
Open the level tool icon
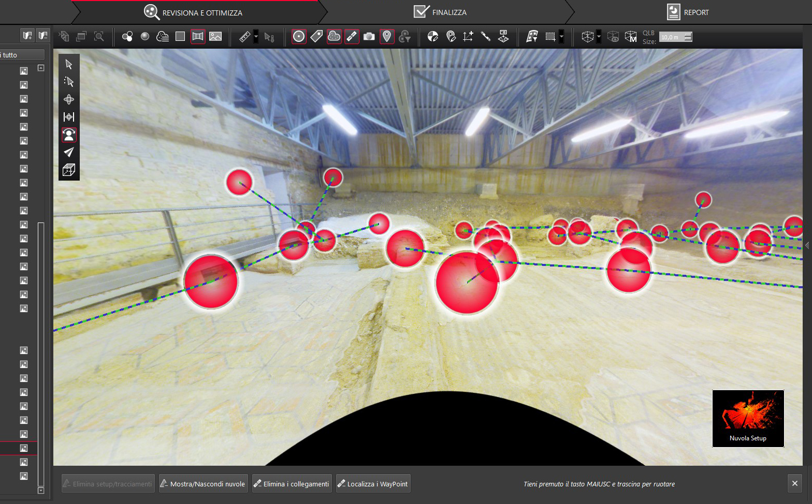coord(486,37)
